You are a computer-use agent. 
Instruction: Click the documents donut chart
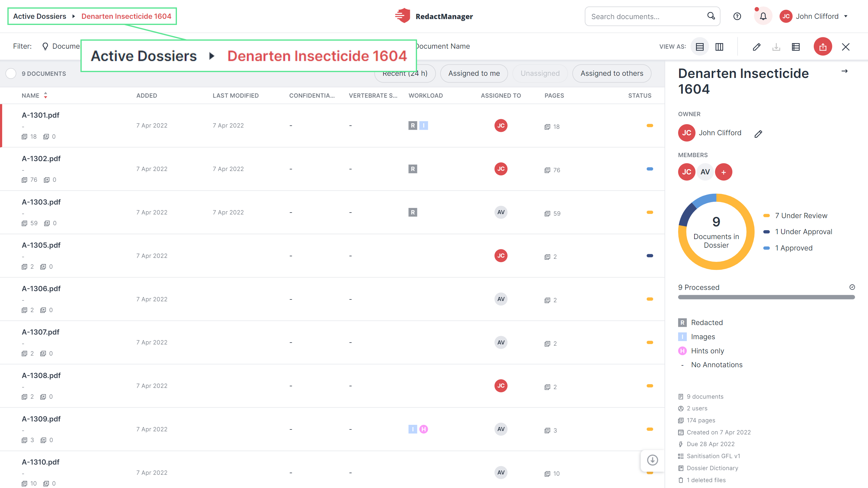[716, 232]
